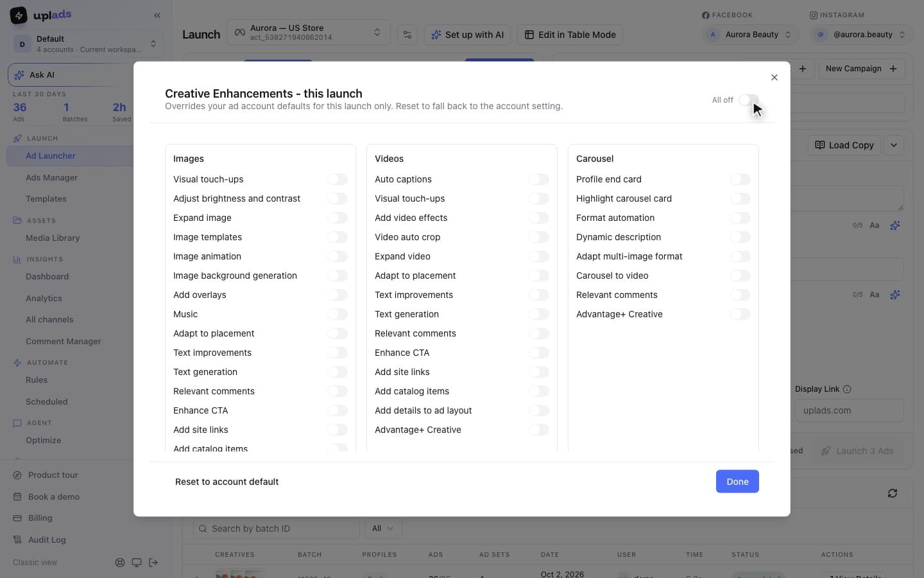This screenshot has height=578, width=924.
Task: Toggle Image background generation switch
Action: [338, 276]
